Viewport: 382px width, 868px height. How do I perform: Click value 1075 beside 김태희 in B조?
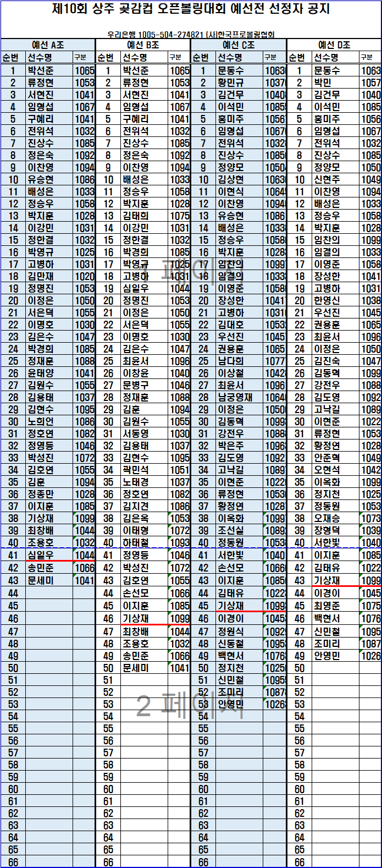point(180,216)
